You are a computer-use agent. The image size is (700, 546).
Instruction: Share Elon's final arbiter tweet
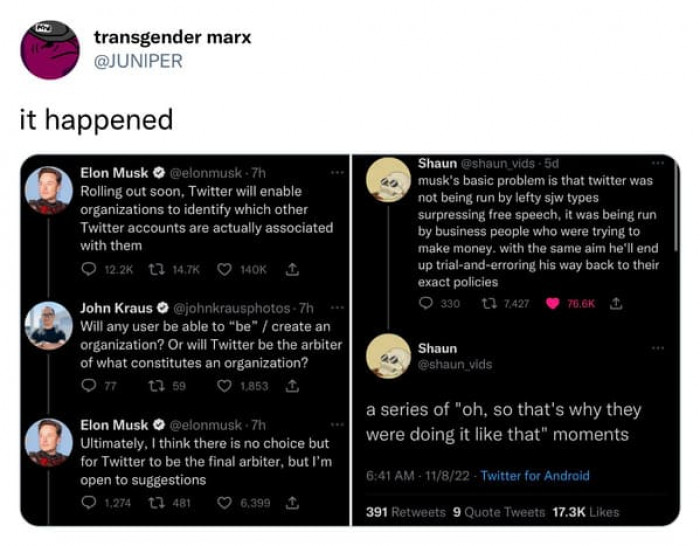292,502
